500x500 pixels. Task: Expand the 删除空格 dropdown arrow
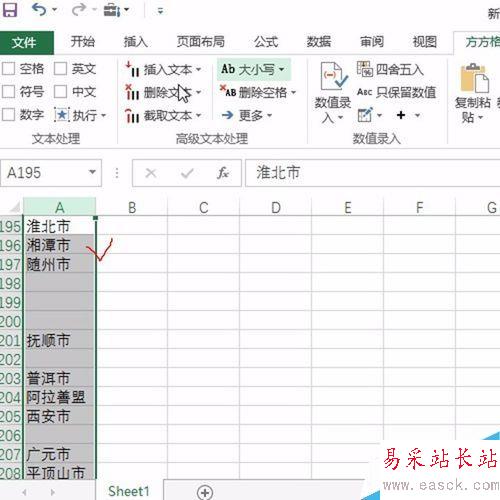pyautogui.click(x=293, y=92)
